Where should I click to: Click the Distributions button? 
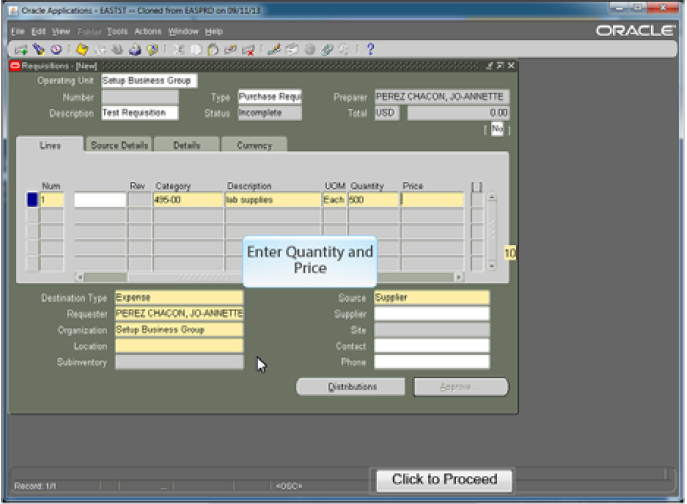click(351, 387)
